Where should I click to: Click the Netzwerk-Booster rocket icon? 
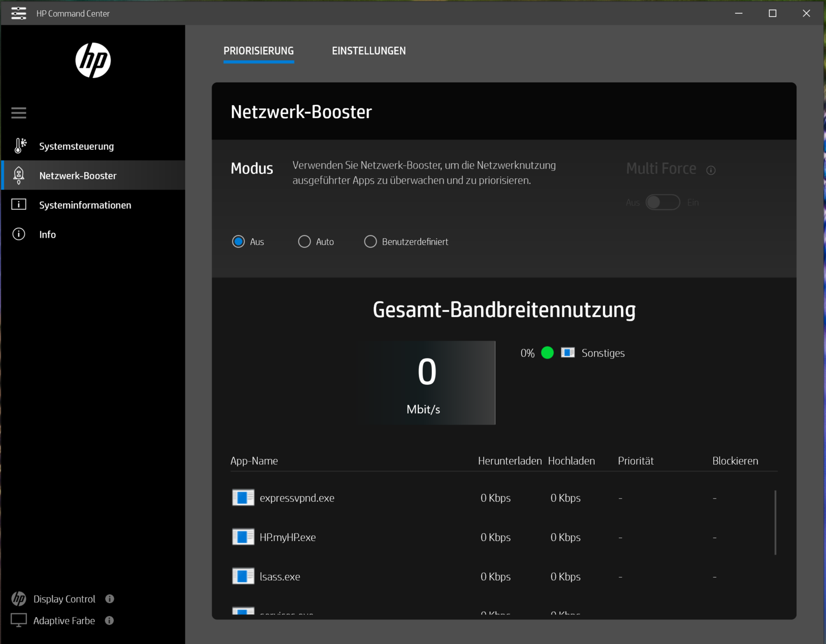pyautogui.click(x=19, y=175)
